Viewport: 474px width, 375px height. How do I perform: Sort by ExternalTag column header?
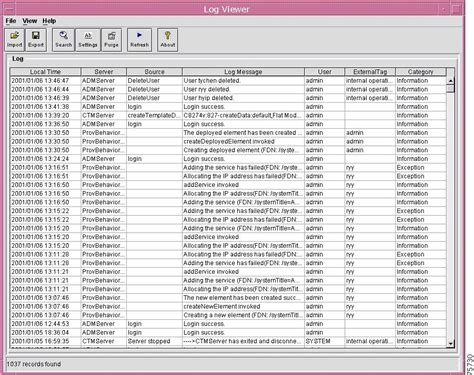370,72
